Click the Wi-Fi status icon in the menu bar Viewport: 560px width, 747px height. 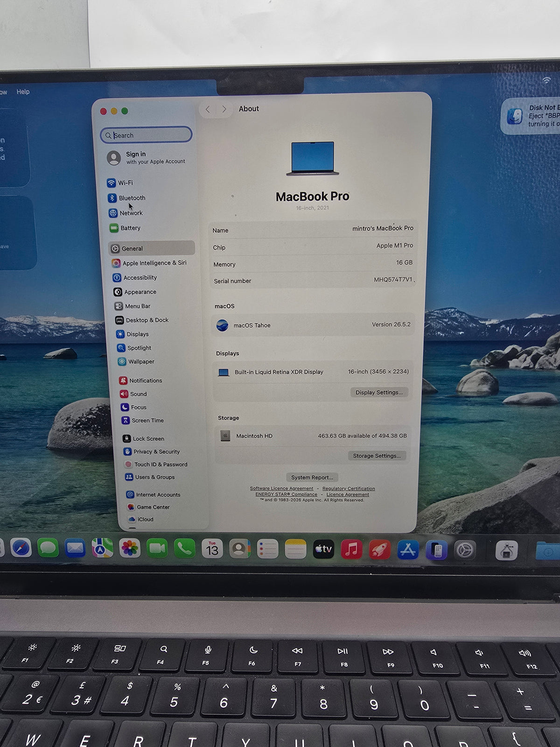point(546,80)
